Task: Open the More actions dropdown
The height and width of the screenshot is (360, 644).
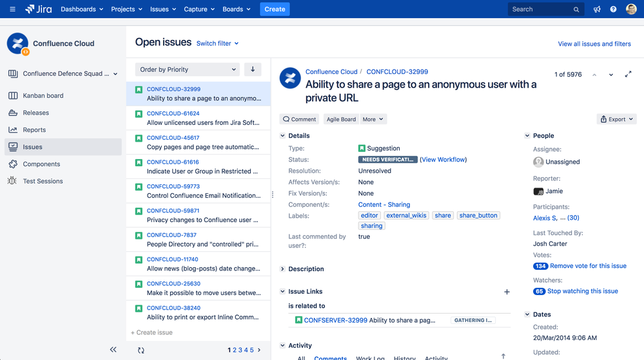Action: pos(373,119)
